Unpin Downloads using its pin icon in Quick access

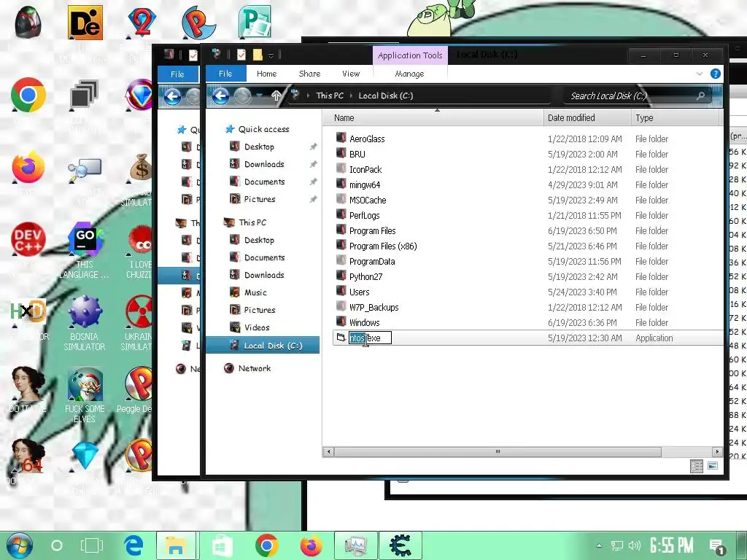[x=313, y=164]
